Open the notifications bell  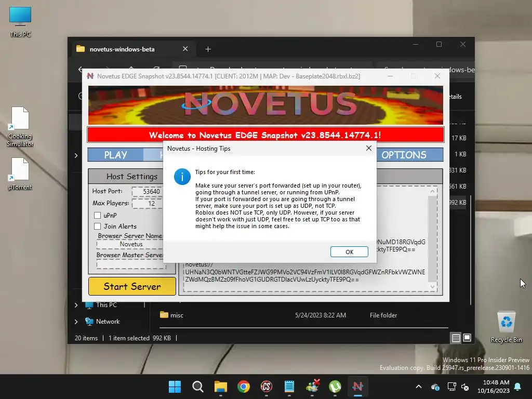518,387
